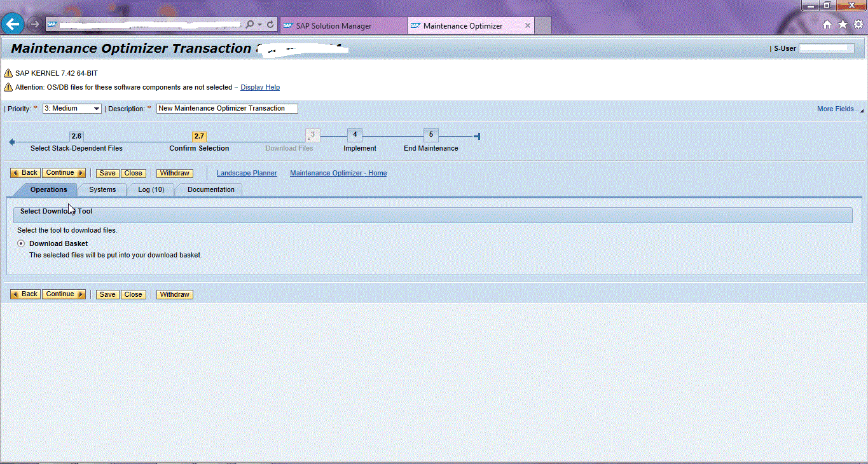The height and width of the screenshot is (464, 868).
Task: Click the bottom Withdraw button
Action: 174,294
